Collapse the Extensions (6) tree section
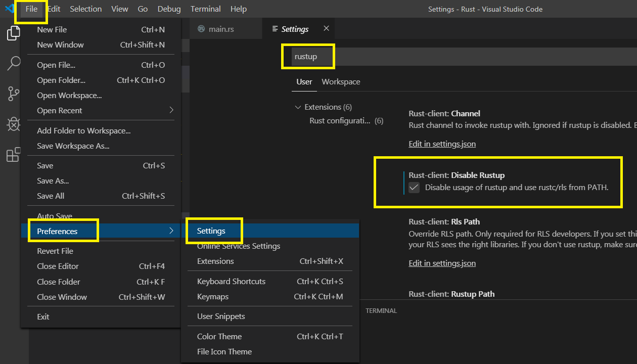637x364 pixels. pos(298,107)
